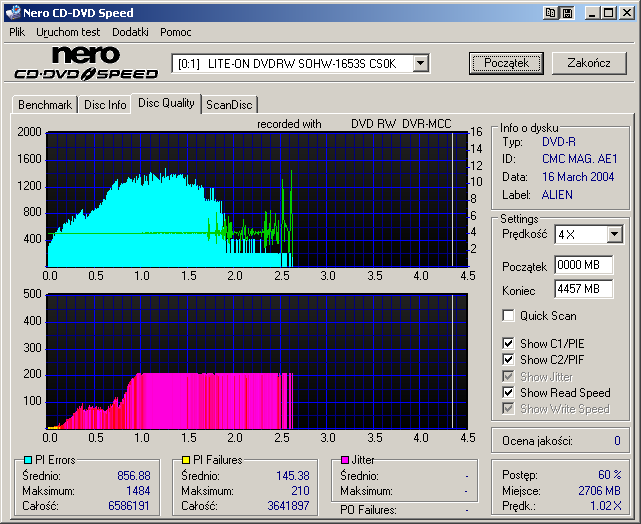The image size is (641, 524).
Task: Click the copy-to-clipboard icon in title bar
Action: 551,13
